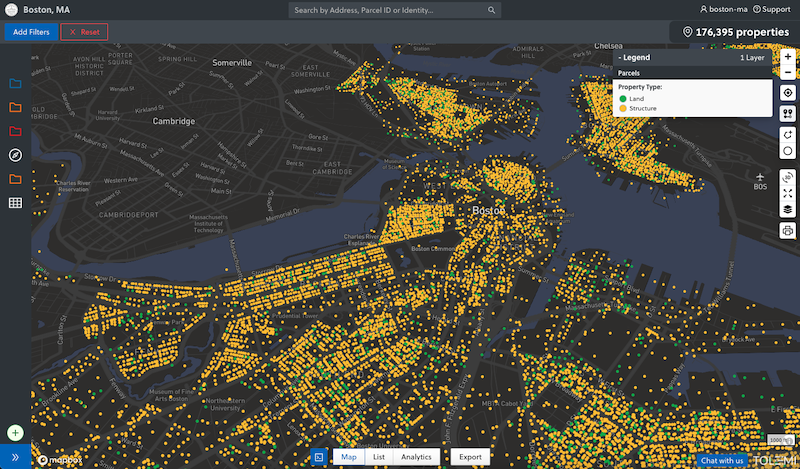Open the table grid icon in sidebar

point(15,203)
